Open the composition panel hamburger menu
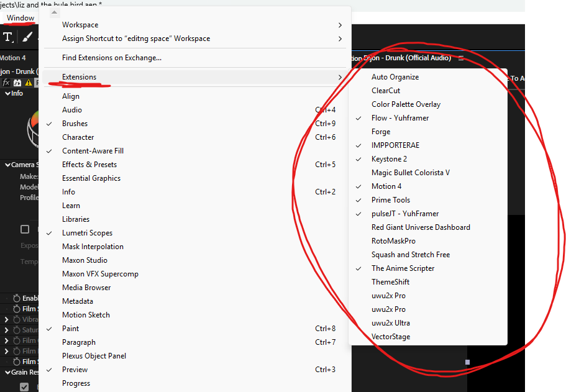This screenshot has width=566, height=392. tap(461, 58)
